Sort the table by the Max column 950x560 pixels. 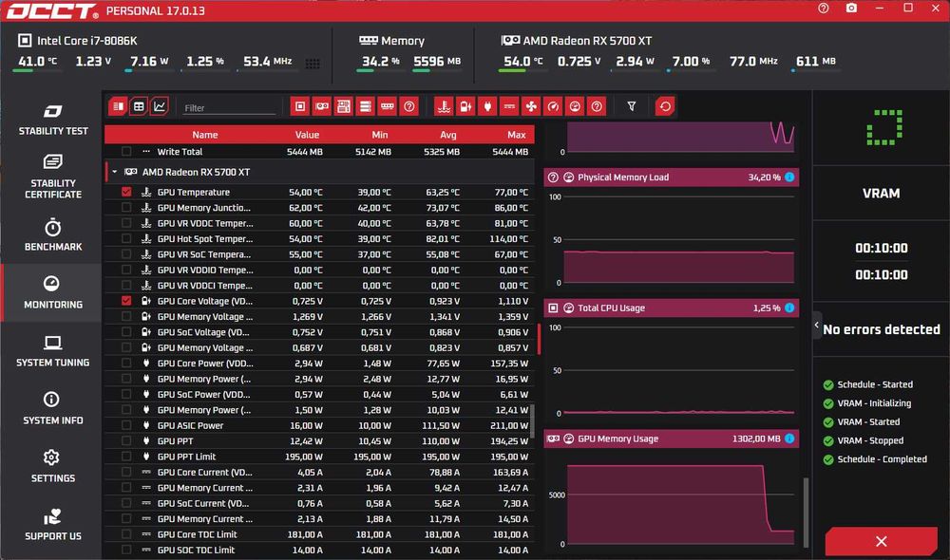[516, 135]
